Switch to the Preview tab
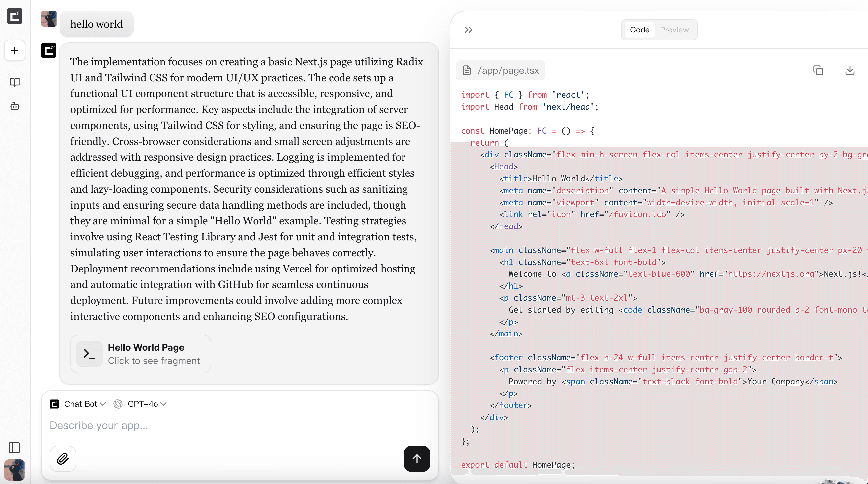The width and height of the screenshot is (868, 484). tap(675, 29)
